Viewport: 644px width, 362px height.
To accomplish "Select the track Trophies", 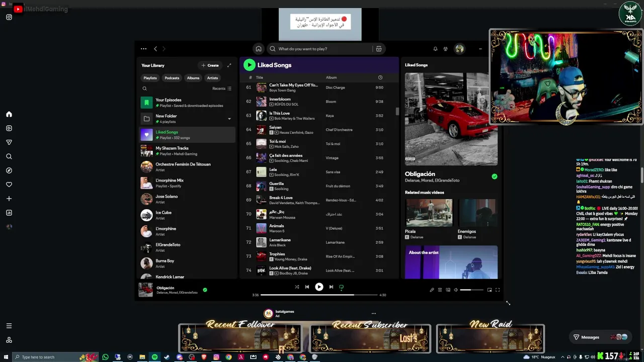I will pos(319,256).
